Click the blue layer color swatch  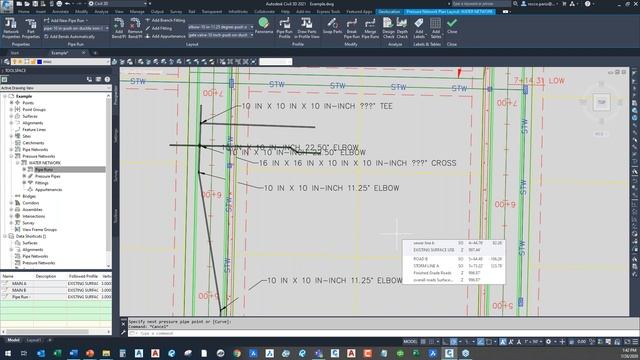(x=40, y=62)
